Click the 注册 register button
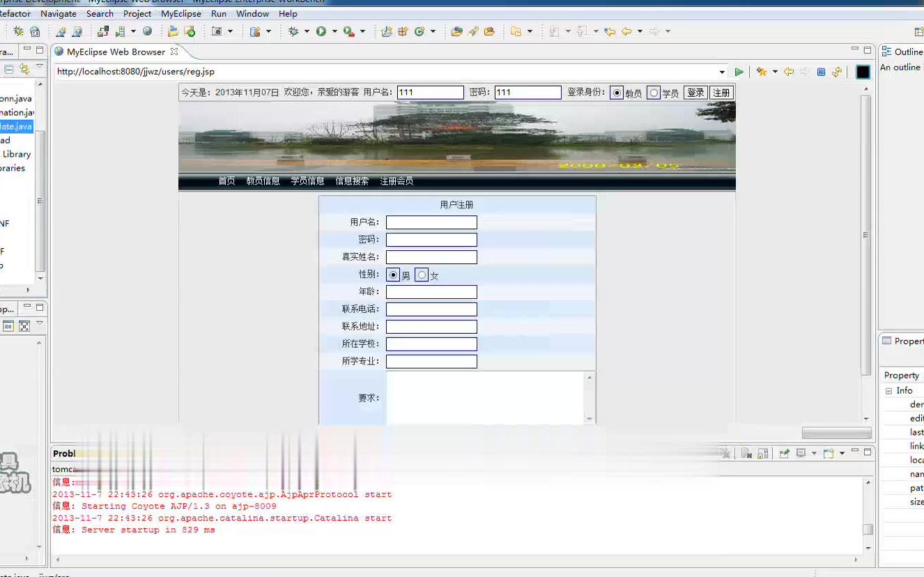The width and height of the screenshot is (924, 577). click(x=721, y=93)
